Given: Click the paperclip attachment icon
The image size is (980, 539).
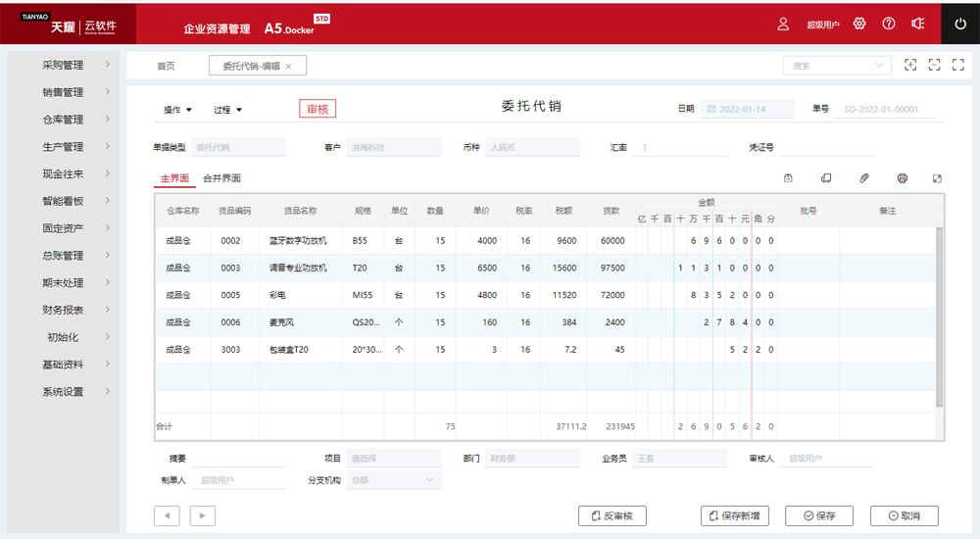Looking at the screenshot, I should coord(863,178).
